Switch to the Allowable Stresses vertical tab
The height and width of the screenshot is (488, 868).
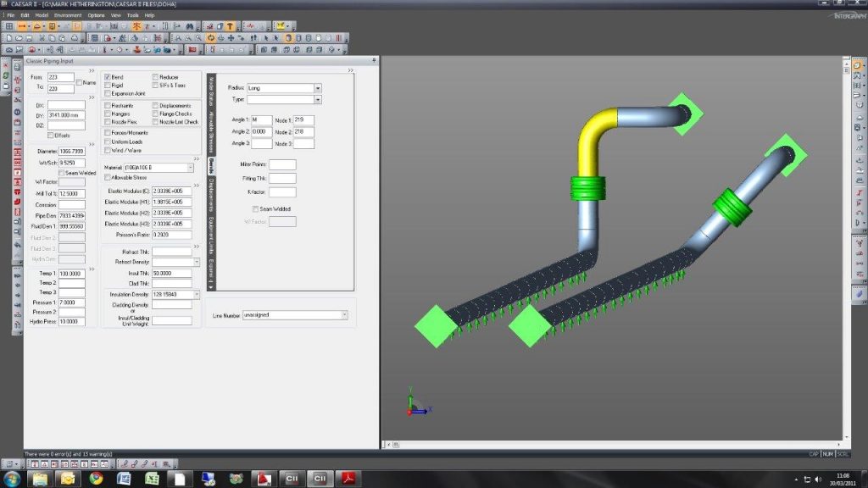211,133
